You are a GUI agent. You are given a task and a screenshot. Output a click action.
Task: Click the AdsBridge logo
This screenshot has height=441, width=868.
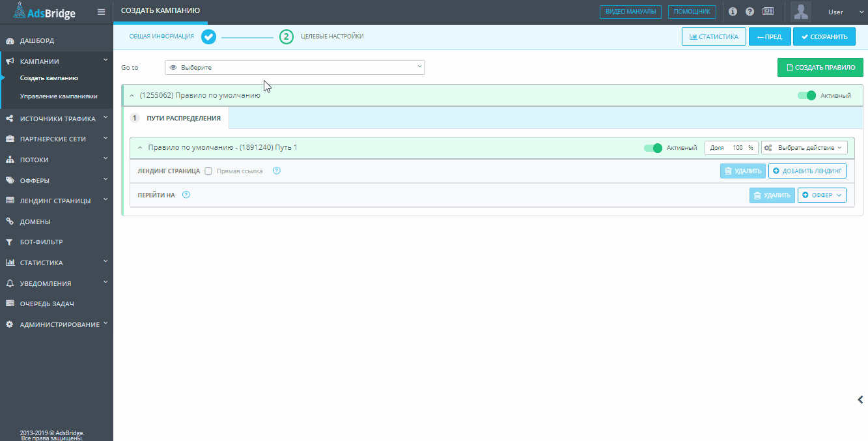tap(44, 12)
